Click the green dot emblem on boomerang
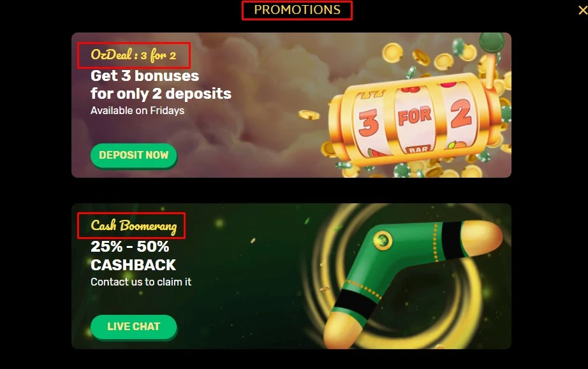The height and width of the screenshot is (369, 588). pyautogui.click(x=383, y=240)
